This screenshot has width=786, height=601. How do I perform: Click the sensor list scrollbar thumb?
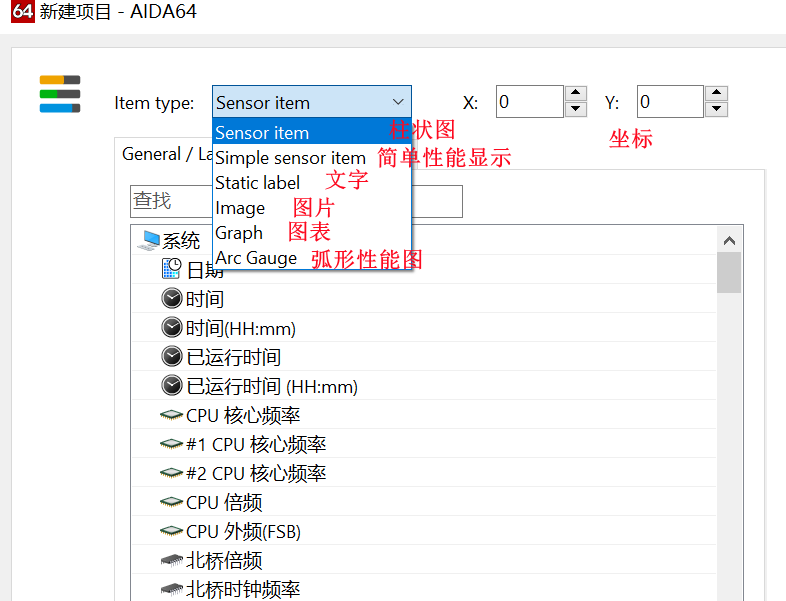[x=729, y=272]
